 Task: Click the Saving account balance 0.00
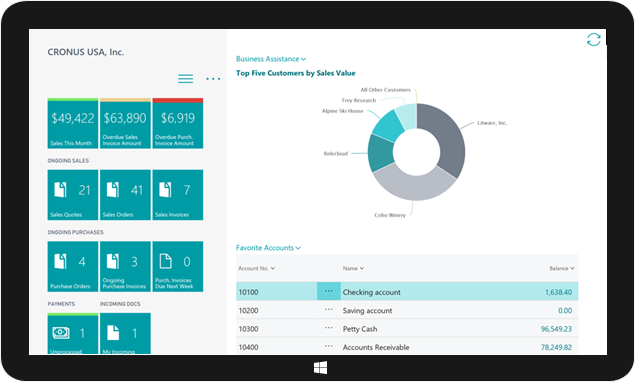point(565,311)
